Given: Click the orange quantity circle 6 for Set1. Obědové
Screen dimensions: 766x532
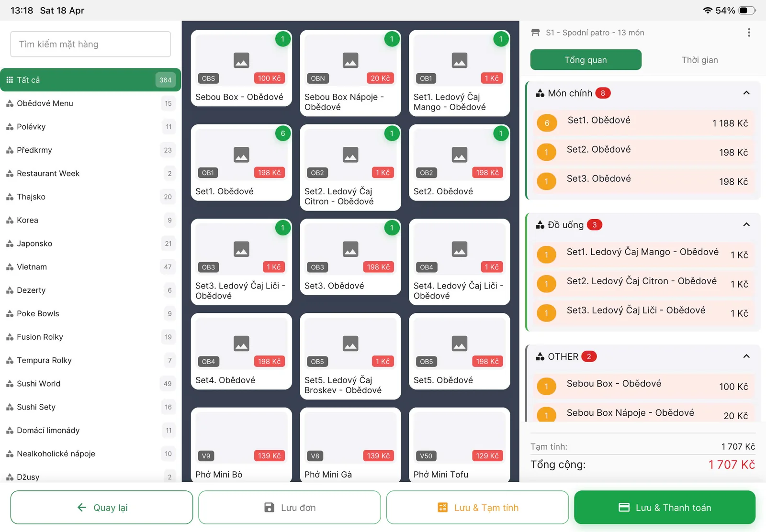Looking at the screenshot, I should pos(547,123).
